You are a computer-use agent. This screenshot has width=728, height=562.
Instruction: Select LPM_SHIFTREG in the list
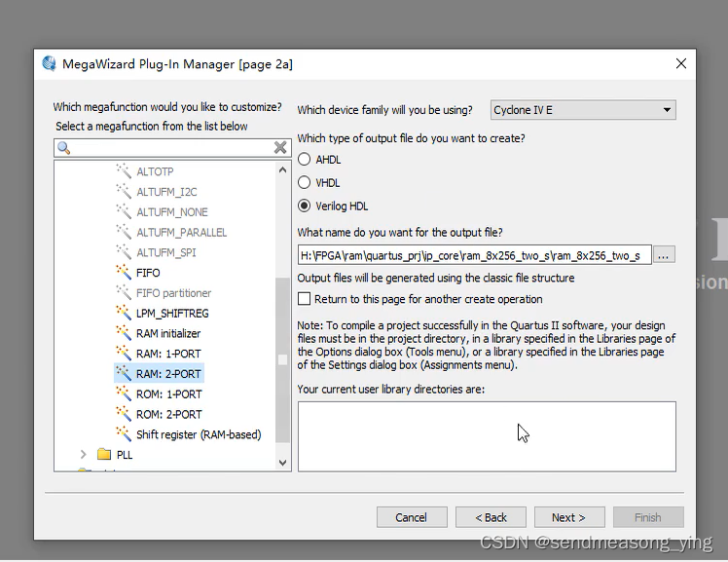click(172, 314)
